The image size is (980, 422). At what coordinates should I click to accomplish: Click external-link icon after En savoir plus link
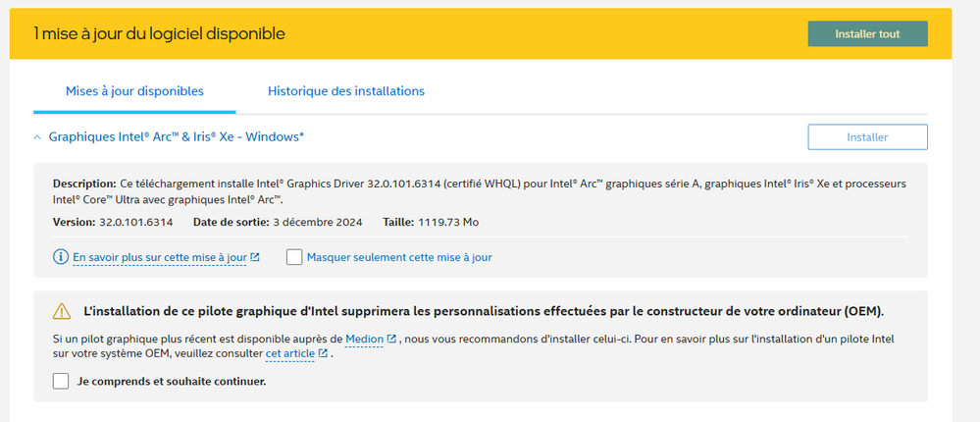click(255, 257)
